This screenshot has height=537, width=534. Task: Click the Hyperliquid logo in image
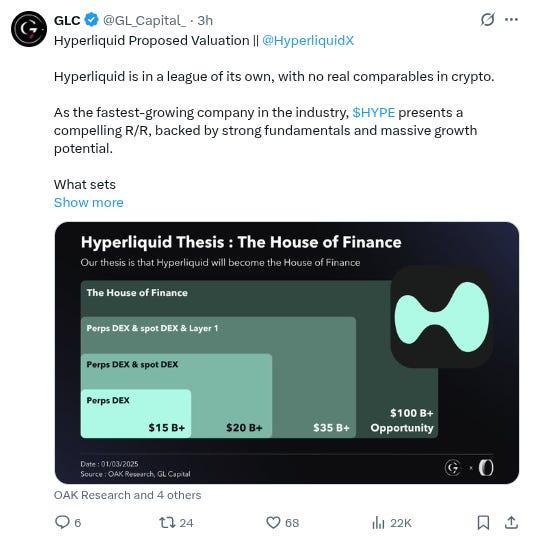[442, 317]
